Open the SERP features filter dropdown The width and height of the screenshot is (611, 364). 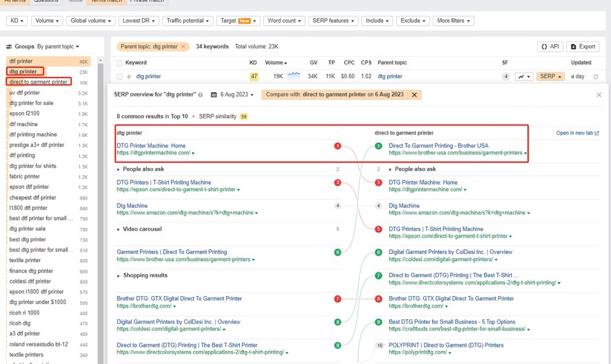333,21
